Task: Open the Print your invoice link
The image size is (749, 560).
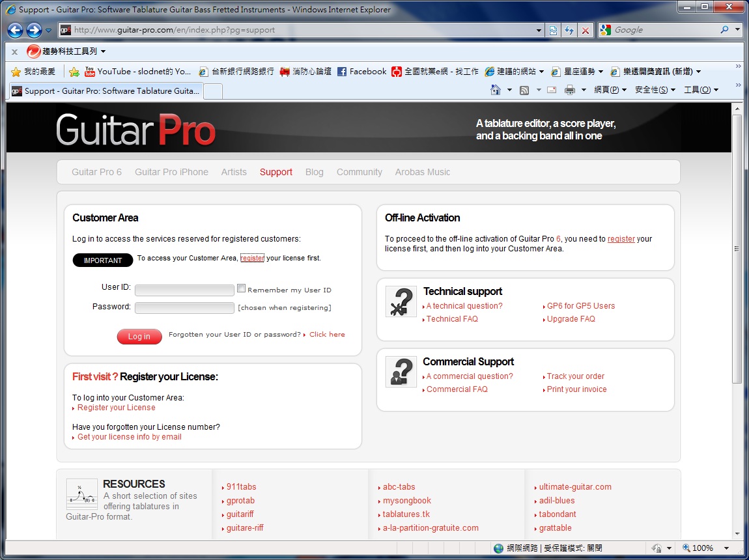Action: point(576,389)
